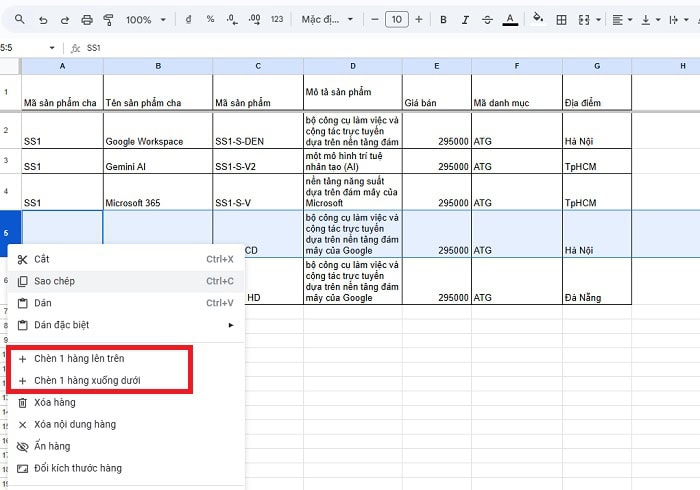Increase decimal places
The width and height of the screenshot is (700, 490).
pos(254,19)
